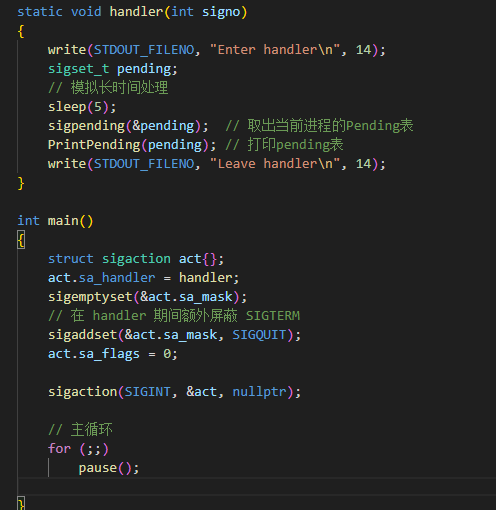Click 'sa_handler' in the assignment line

117,278
